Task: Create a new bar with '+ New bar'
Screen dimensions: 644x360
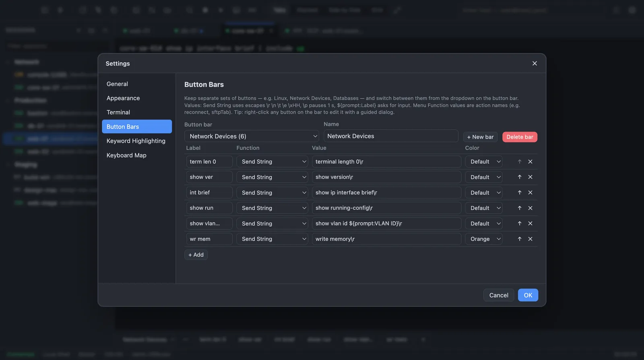Action: pos(480,137)
